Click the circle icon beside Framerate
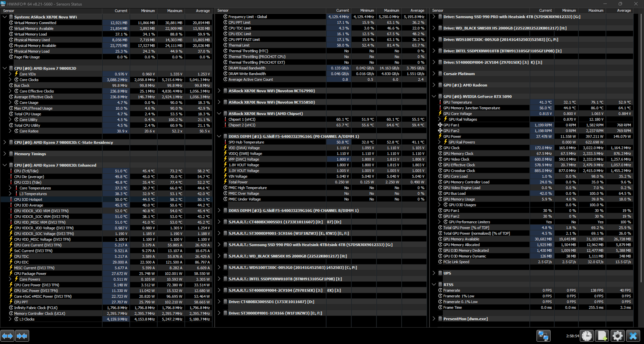Image resolution: width=644 pixels, height=344 pixels. (x=440, y=290)
